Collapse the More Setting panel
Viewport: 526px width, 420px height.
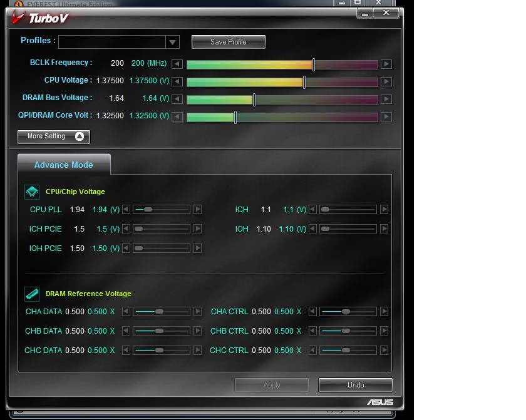coord(54,136)
